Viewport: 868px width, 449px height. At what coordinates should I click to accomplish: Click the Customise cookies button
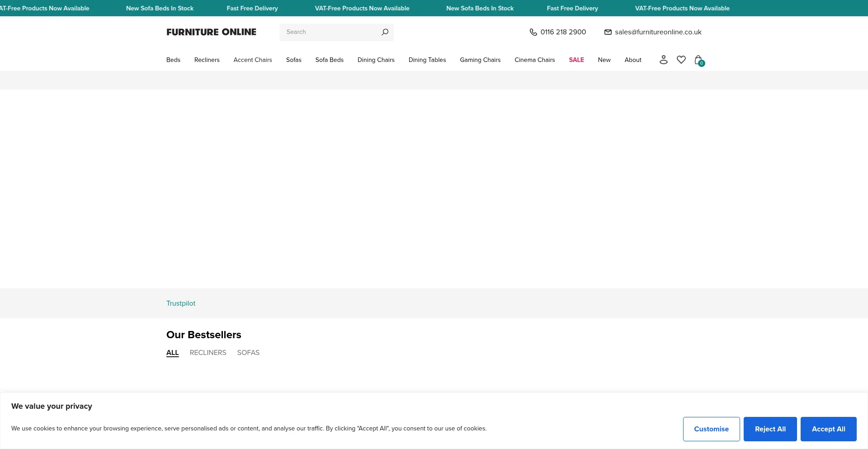711,429
